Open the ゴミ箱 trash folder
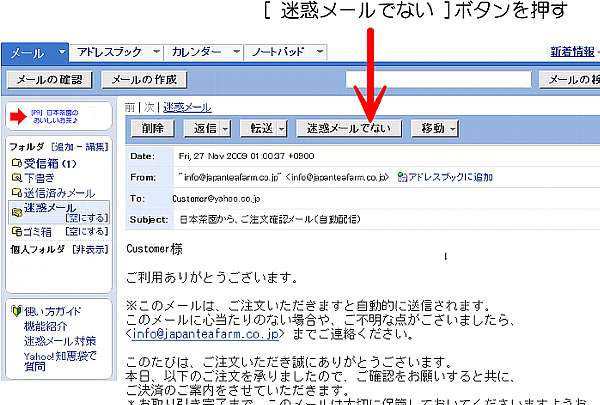Screen dimensions: 600x405 (38, 232)
